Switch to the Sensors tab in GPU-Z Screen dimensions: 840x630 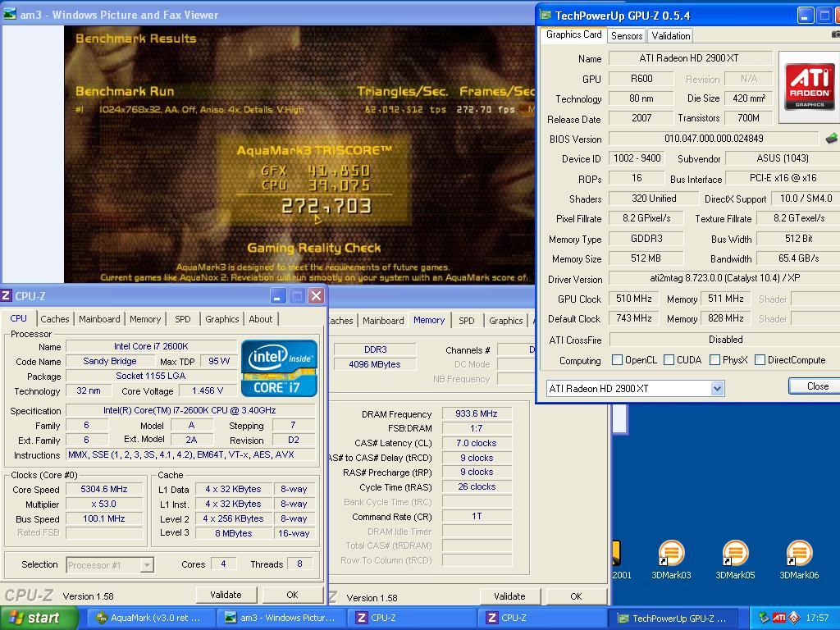[626, 36]
